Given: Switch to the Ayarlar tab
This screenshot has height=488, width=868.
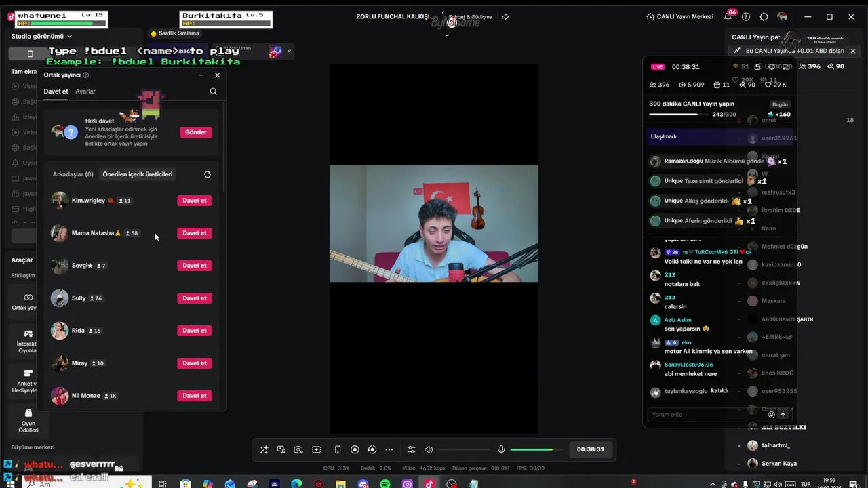Looking at the screenshot, I should 85,91.
